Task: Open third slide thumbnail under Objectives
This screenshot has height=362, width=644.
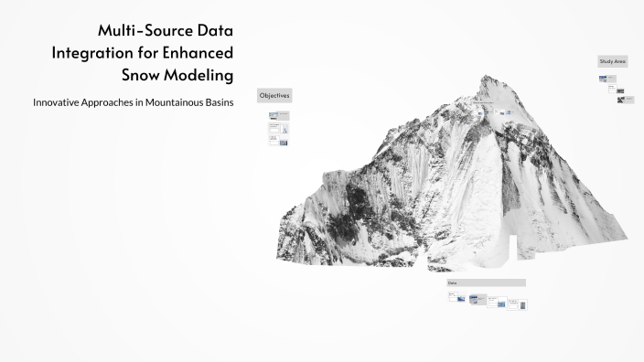Action: (x=279, y=141)
